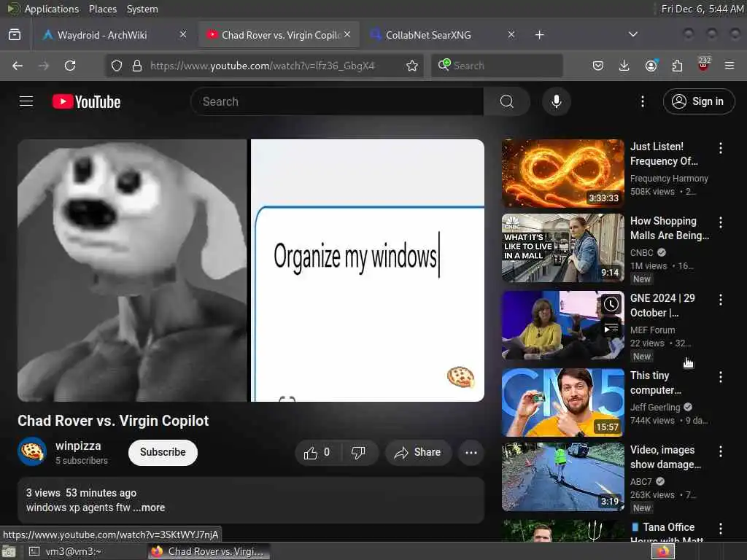This screenshot has height=560, width=747.
Task: Open a new browser tab
Action: click(x=539, y=35)
